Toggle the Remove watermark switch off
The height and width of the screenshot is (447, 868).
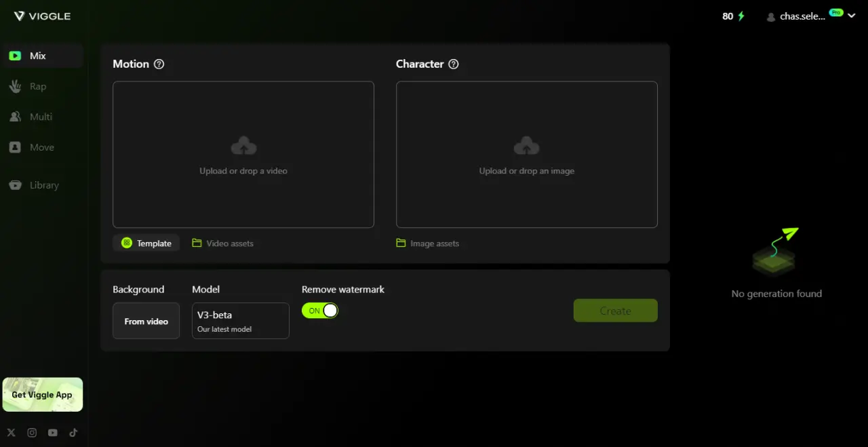pos(320,311)
